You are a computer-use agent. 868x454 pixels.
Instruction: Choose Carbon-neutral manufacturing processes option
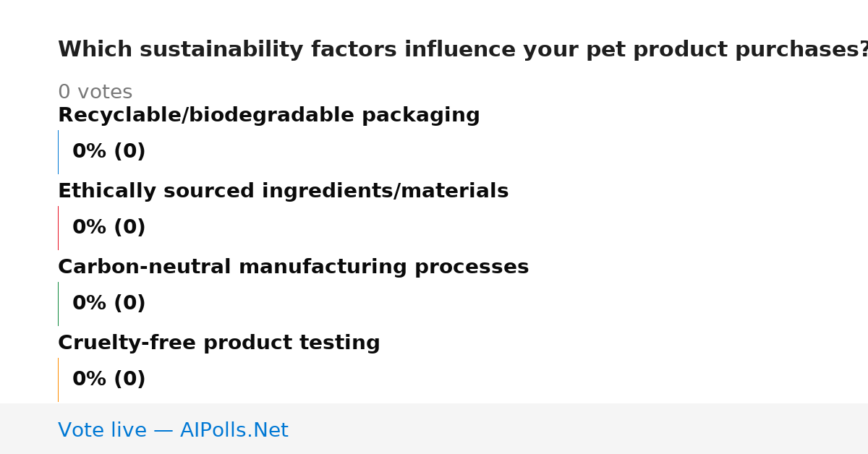coord(294,267)
